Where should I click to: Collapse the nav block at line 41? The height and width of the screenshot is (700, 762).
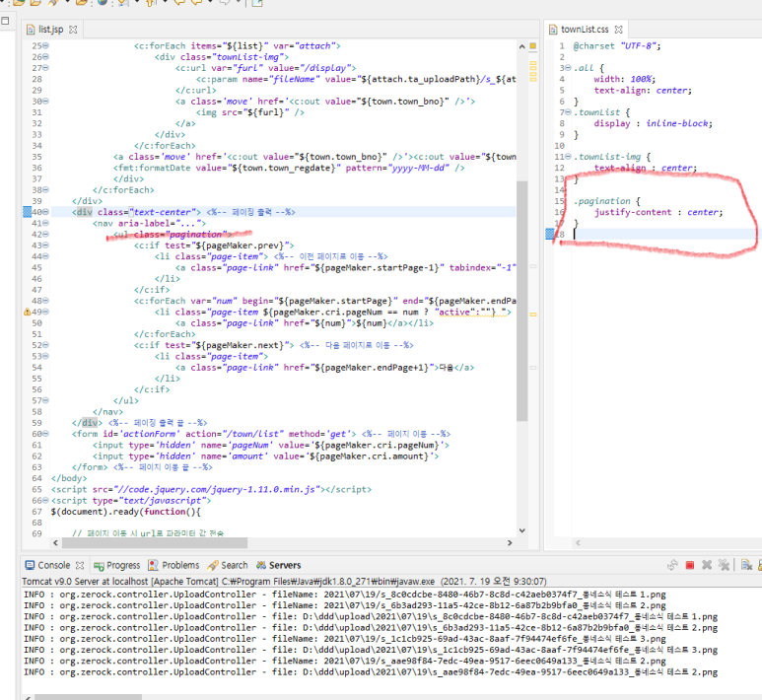(x=45, y=223)
